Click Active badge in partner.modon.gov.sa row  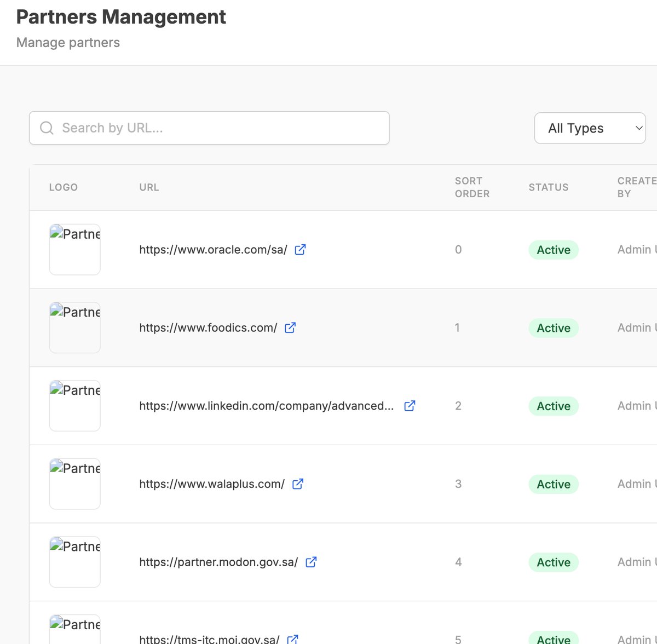[x=554, y=562]
